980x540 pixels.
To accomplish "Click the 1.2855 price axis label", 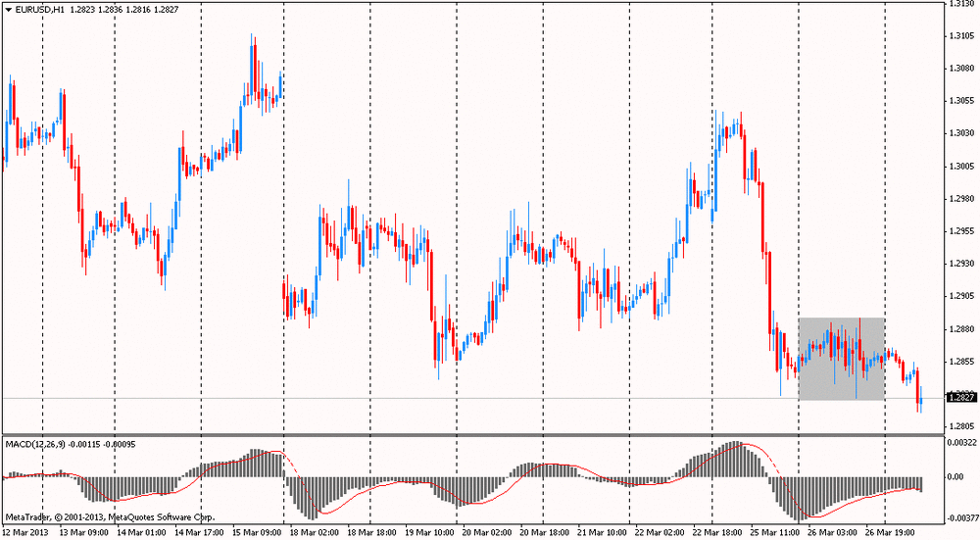I will (x=961, y=362).
